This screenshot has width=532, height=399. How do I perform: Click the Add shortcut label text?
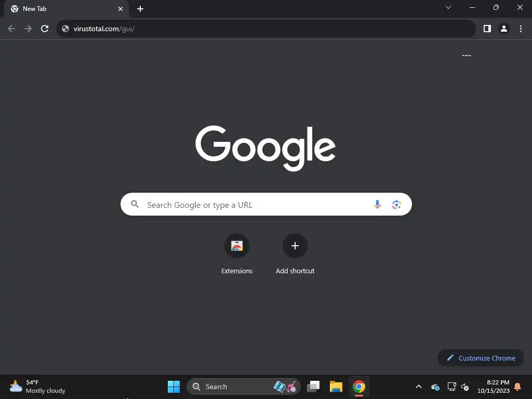(x=295, y=271)
